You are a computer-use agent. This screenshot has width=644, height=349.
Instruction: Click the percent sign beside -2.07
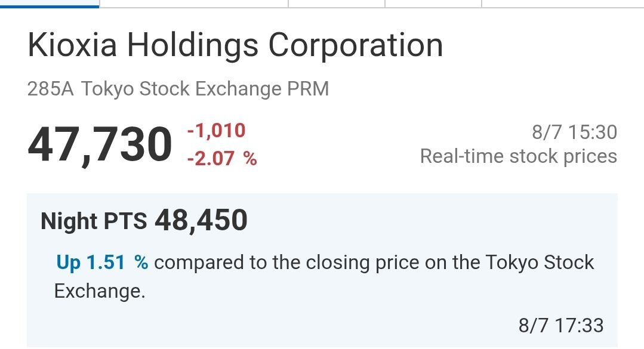tap(249, 159)
